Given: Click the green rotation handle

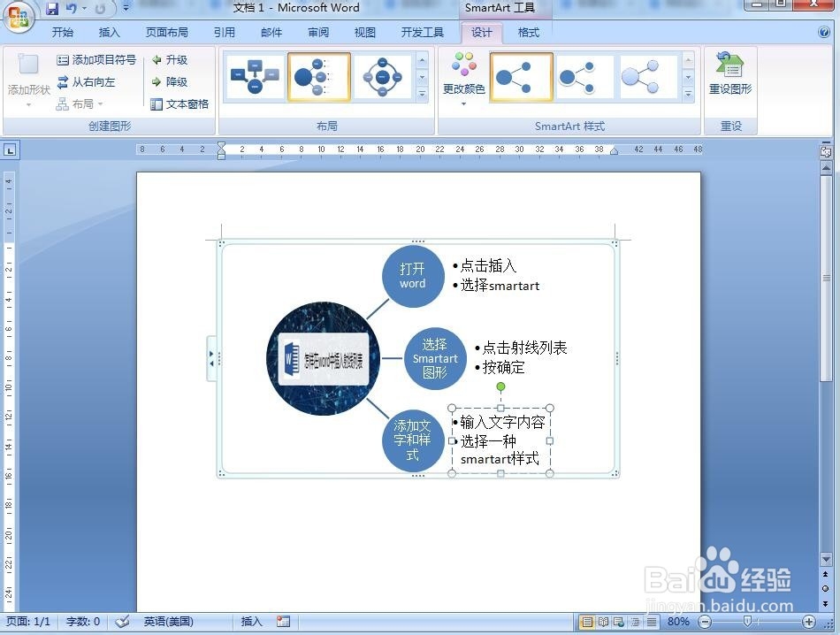Looking at the screenshot, I should click(500, 386).
